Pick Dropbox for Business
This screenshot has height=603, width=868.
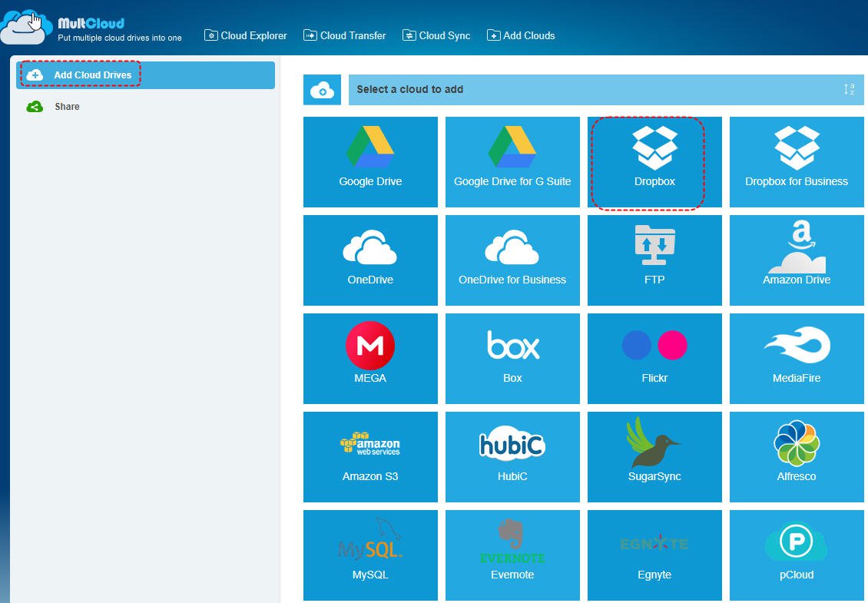pyautogui.click(x=797, y=161)
